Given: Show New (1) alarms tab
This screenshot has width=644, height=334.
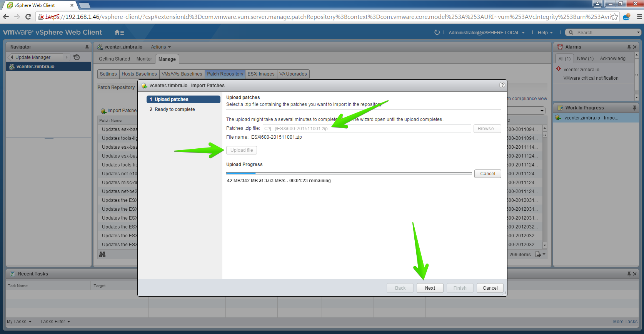Looking at the screenshot, I should [585, 59].
